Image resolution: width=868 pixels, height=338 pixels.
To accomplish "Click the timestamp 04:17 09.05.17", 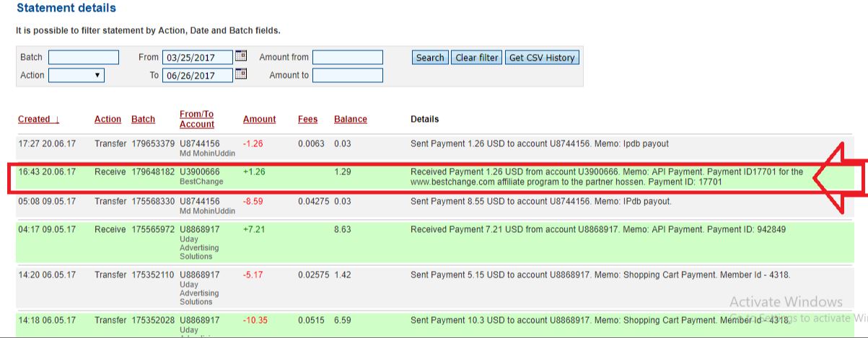I will tap(47, 229).
